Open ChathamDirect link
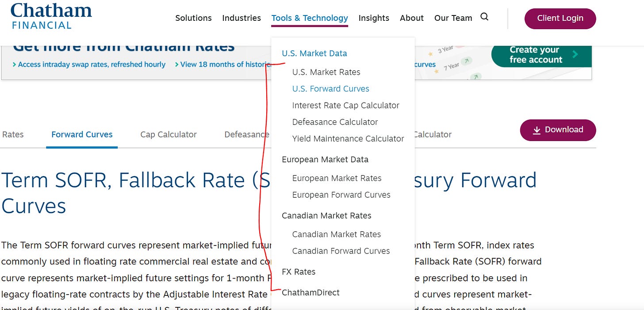This screenshot has height=310, width=644. [310, 293]
